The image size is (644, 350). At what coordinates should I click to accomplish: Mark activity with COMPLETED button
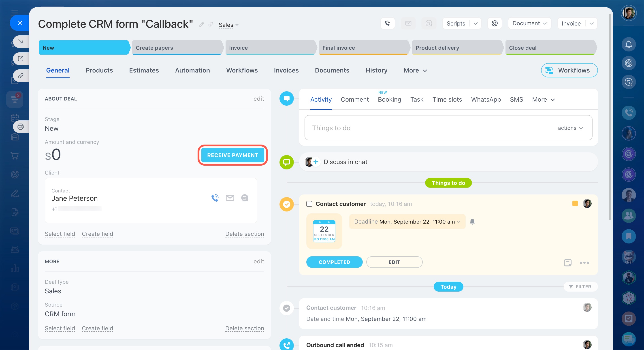(334, 262)
